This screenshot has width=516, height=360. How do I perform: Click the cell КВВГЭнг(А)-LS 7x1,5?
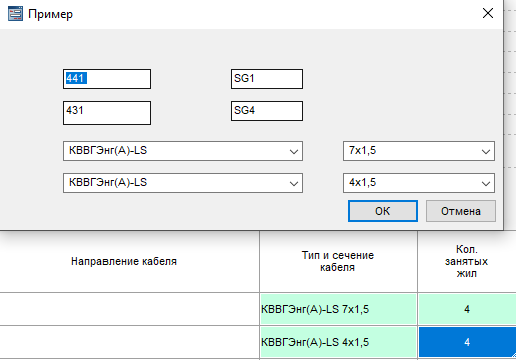pos(338,309)
